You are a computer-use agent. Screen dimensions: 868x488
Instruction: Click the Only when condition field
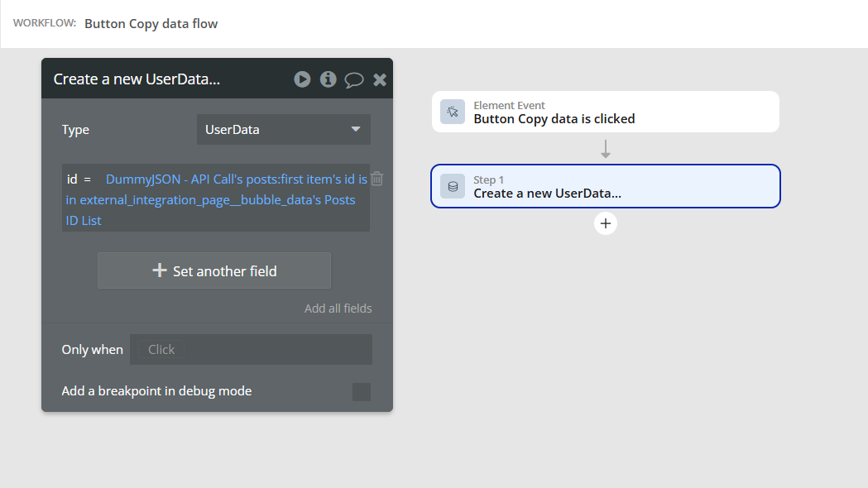(x=252, y=350)
